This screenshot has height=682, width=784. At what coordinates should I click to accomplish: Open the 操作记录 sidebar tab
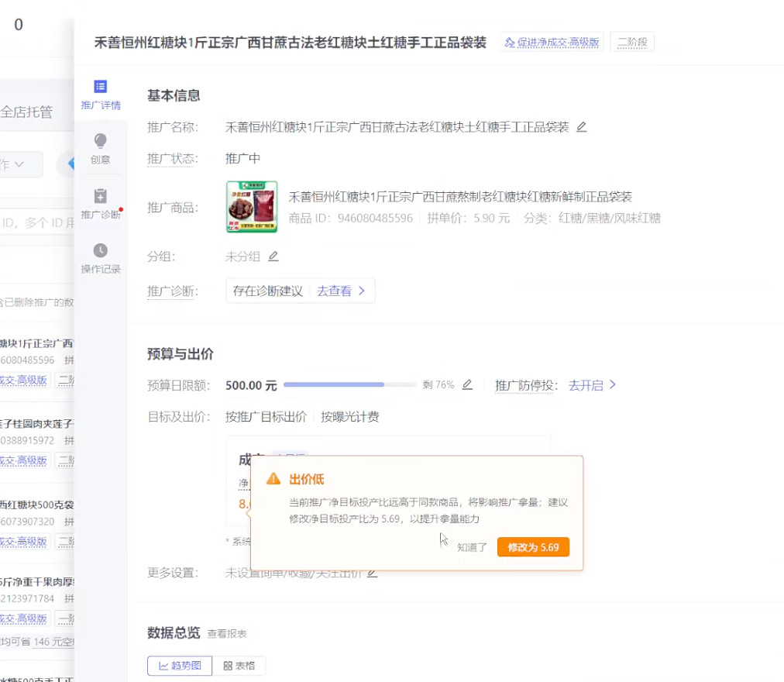101,259
